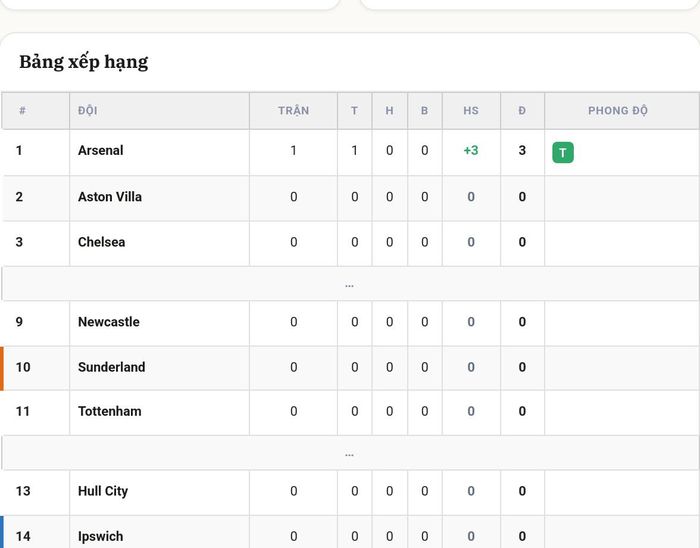Image resolution: width=700 pixels, height=548 pixels.
Task: Open the Arsenal team link
Action: point(100,150)
